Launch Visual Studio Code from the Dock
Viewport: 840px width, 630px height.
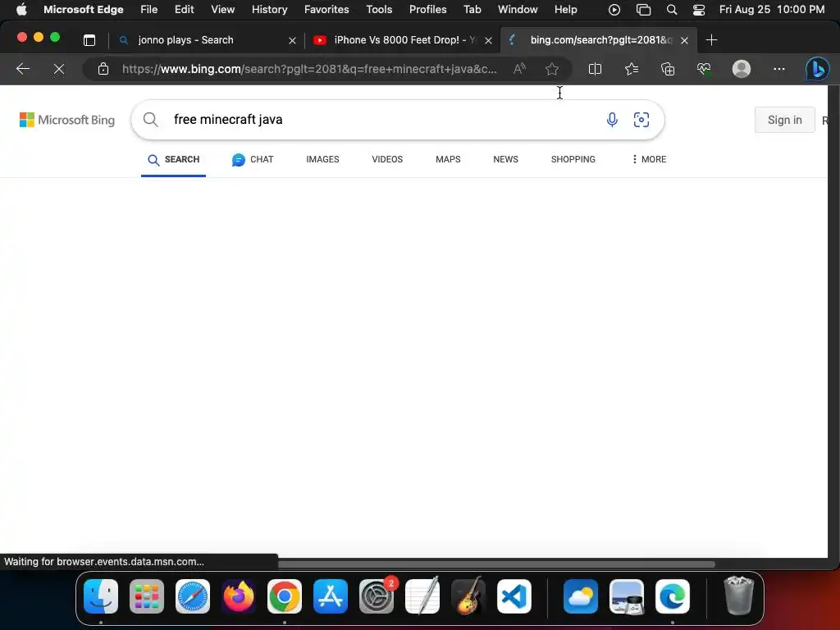pyautogui.click(x=514, y=596)
